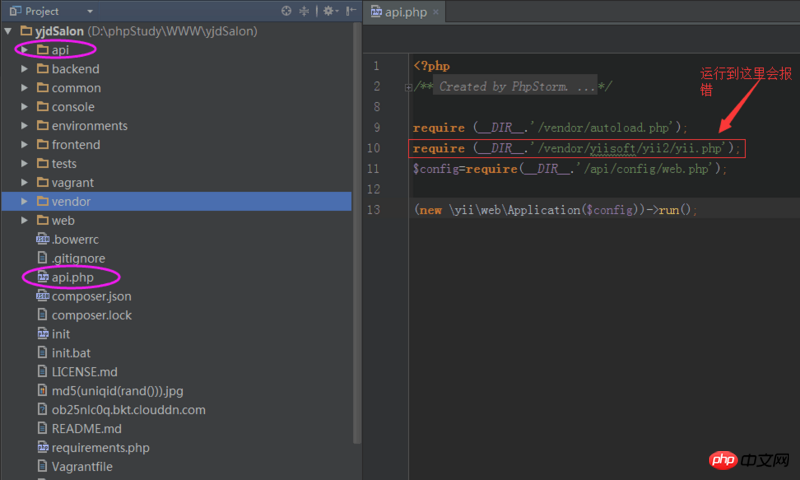
Task: Click the Collapse All icon in Project panel
Action: pos(304,11)
